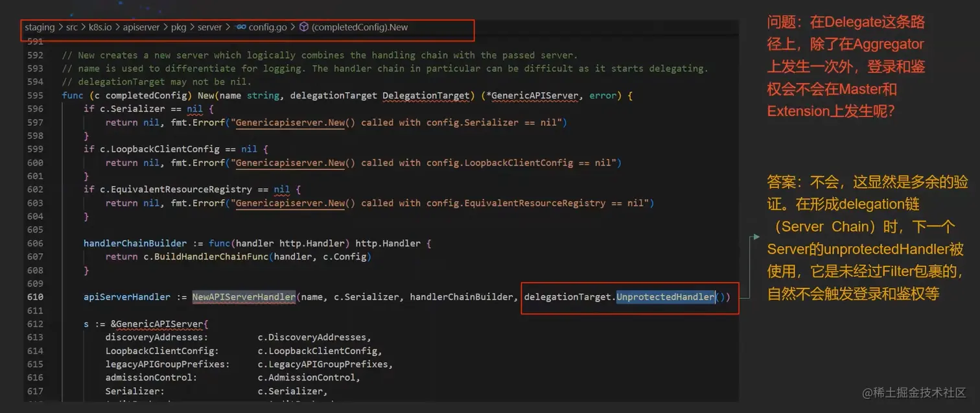Open the 'pkg' breadcrumb segment
The height and width of the screenshot is (413, 980).
pos(178,28)
